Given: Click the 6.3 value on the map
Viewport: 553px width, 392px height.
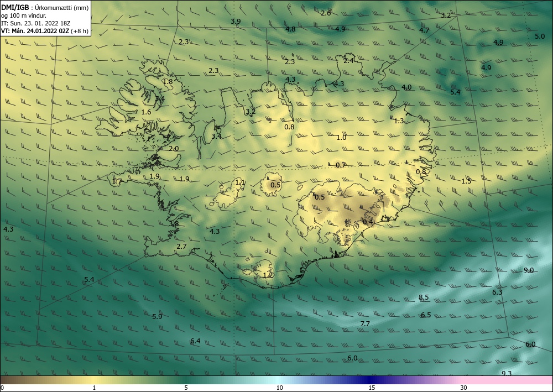Looking at the screenshot, I should [x=497, y=292].
